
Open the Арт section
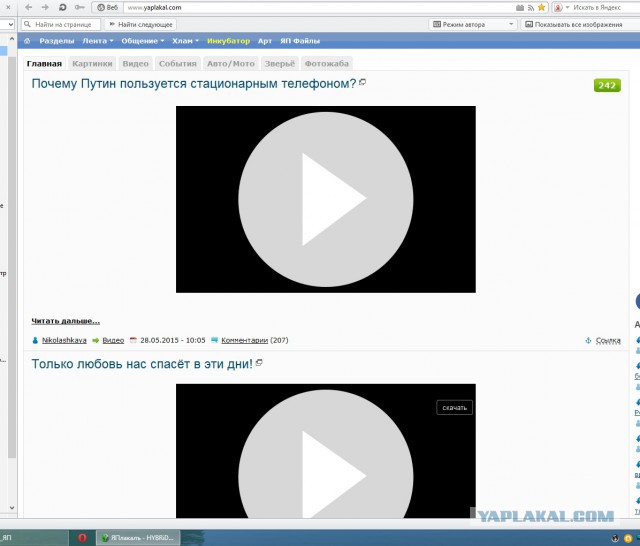point(264,41)
